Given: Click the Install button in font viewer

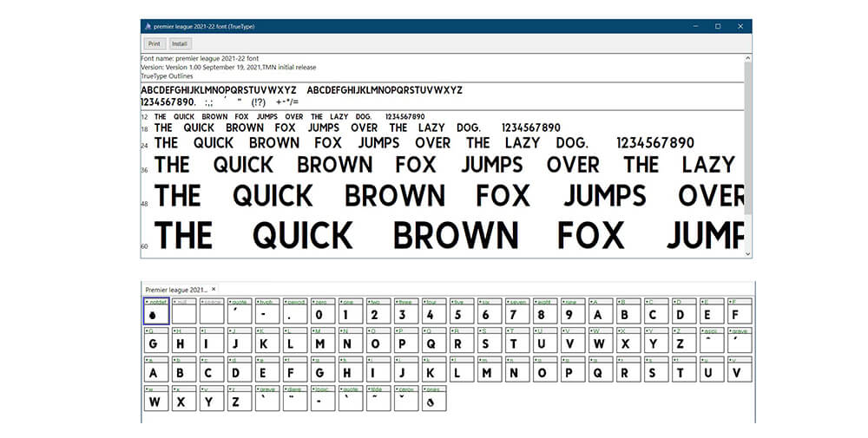Looking at the screenshot, I should (180, 43).
